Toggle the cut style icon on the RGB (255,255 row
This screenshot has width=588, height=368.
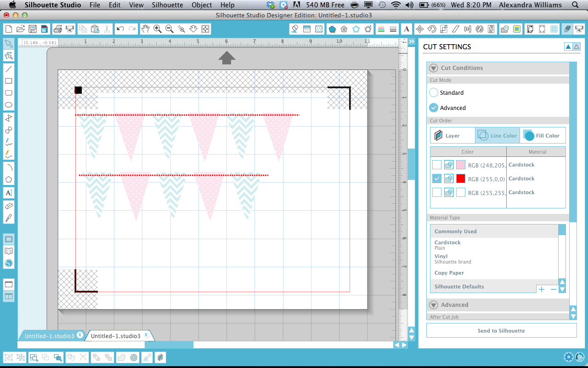(x=449, y=192)
